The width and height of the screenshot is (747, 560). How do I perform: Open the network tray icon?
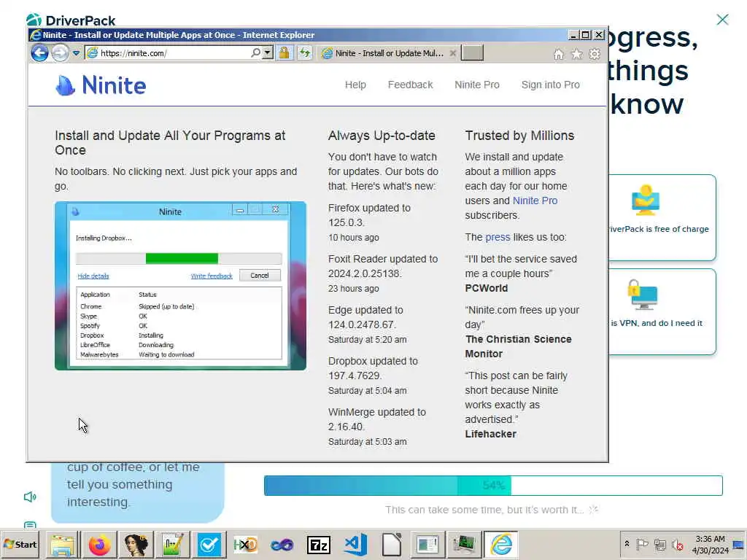coord(659,544)
